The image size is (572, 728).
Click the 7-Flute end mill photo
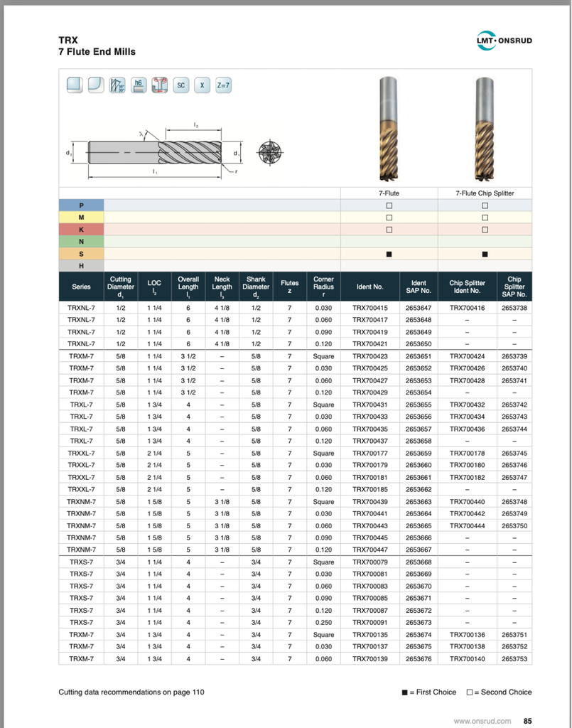tap(388, 129)
